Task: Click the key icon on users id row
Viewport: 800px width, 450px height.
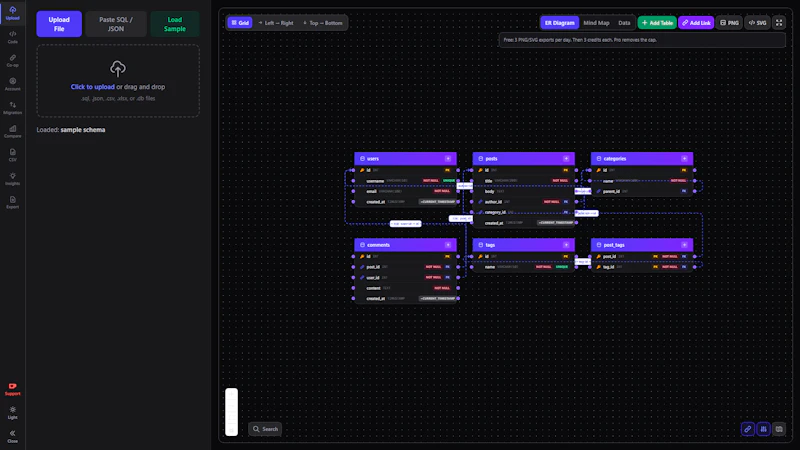Action: click(x=362, y=170)
